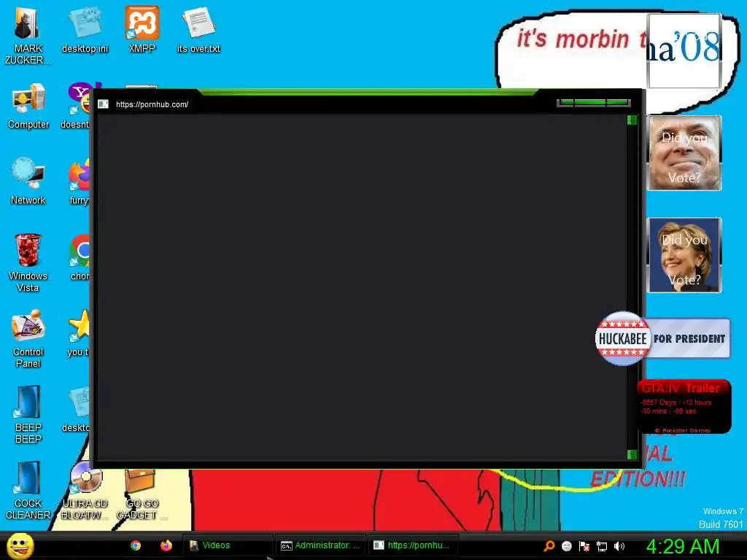
Task: Open the ULTRA CD BLOATW... disc icon
Action: (x=85, y=491)
